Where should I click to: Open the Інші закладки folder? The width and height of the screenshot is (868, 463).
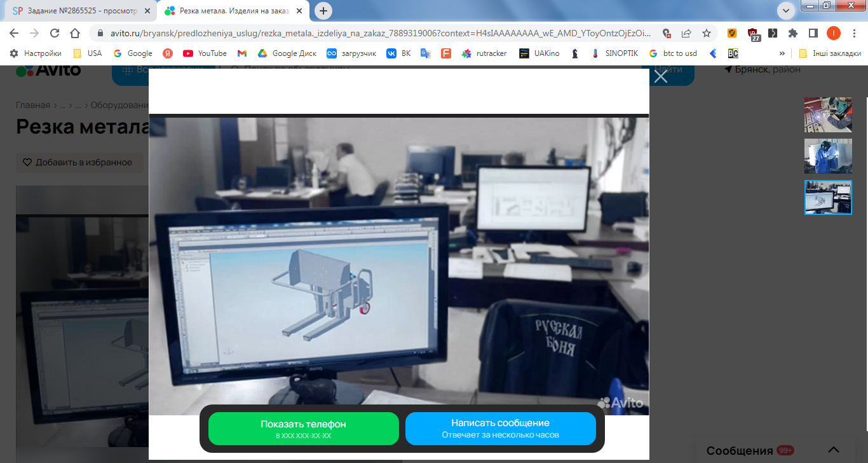click(x=830, y=53)
